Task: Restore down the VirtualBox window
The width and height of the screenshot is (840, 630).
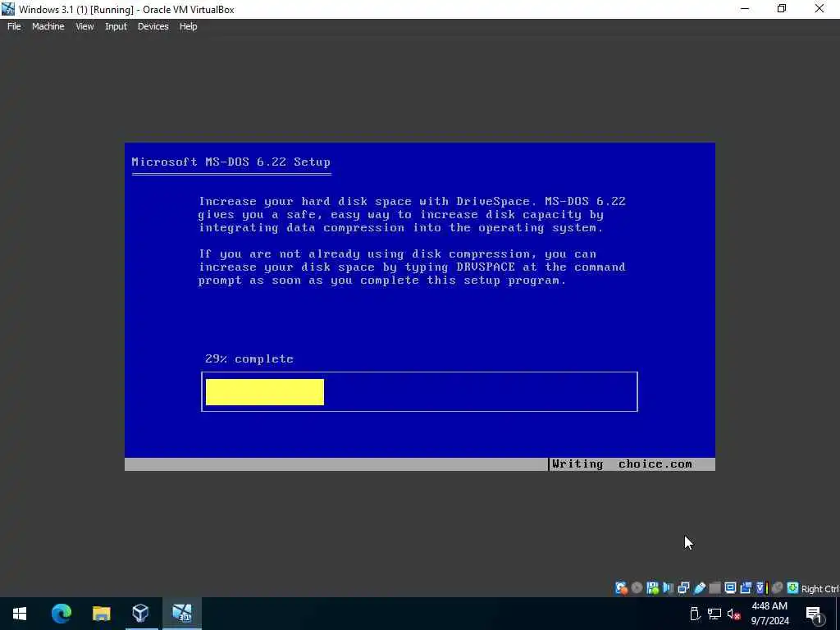Action: [x=782, y=9]
